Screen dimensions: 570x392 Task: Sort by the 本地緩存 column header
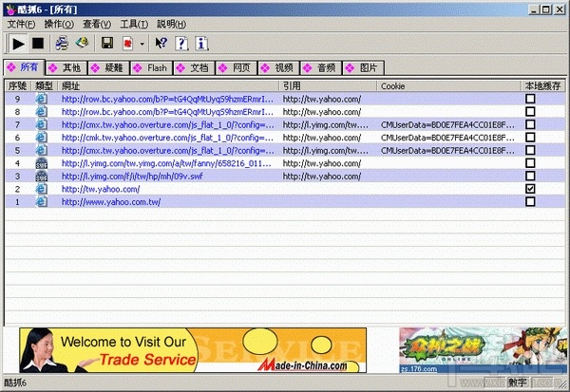542,85
